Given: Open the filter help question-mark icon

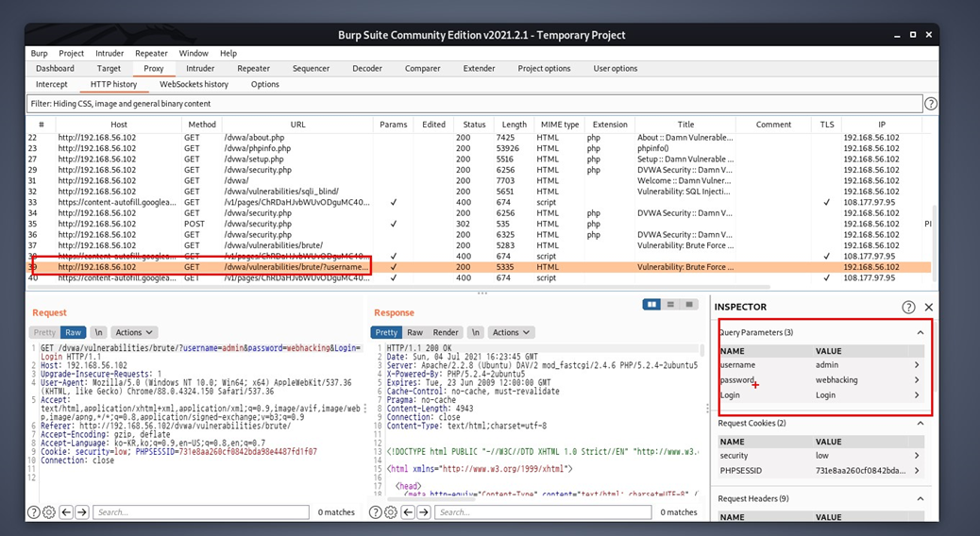Looking at the screenshot, I should point(930,104).
